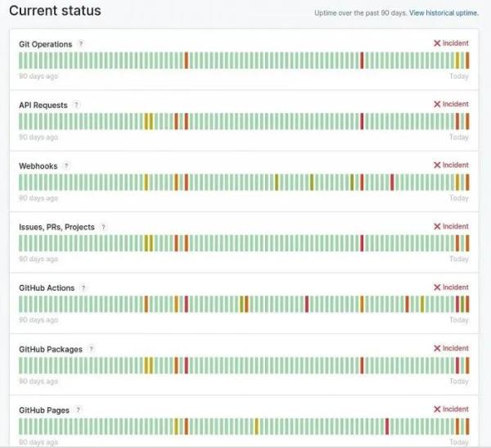Click help icon beside Issues, PRs, Projects
This screenshot has width=491, height=448.
pyautogui.click(x=103, y=227)
